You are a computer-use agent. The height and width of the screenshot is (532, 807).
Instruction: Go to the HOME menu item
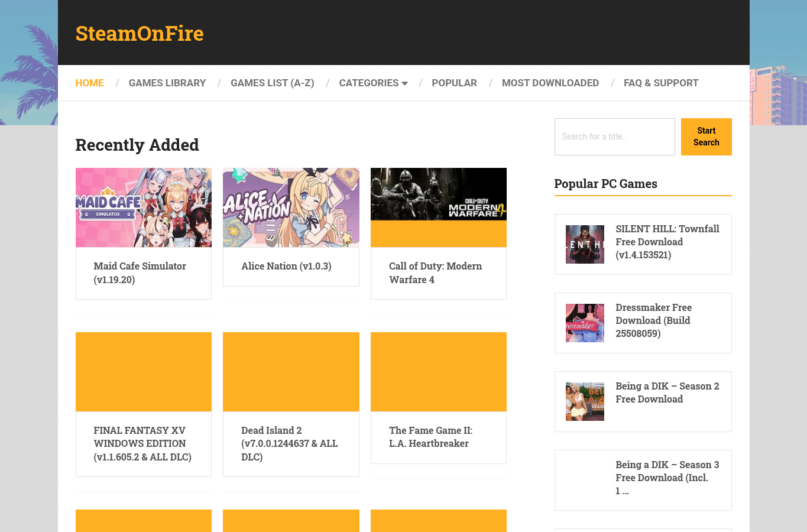(x=90, y=83)
